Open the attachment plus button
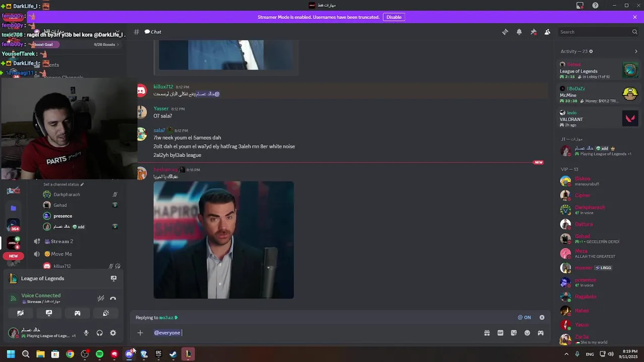644x362 pixels. (x=140, y=332)
